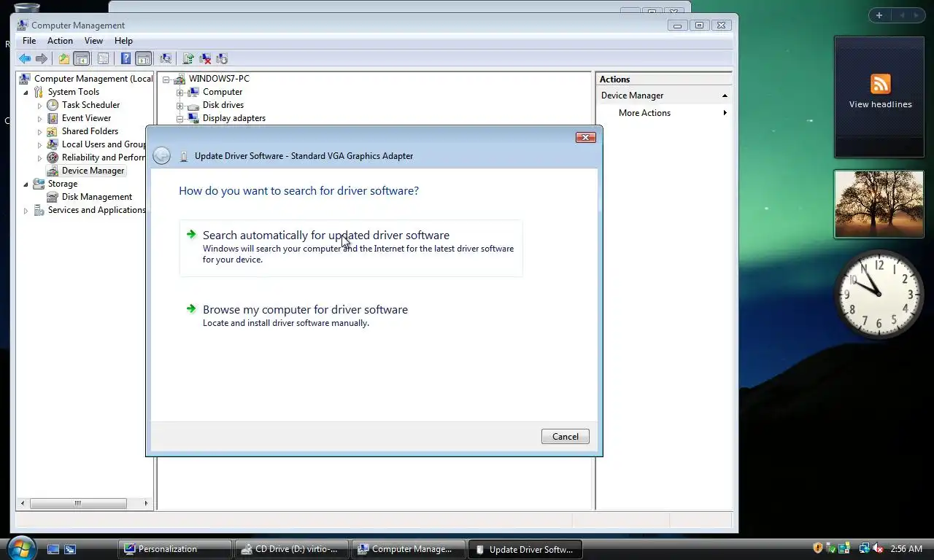Click the horizontal scrollbar thumb in the console tree
Image resolution: width=934 pixels, height=560 pixels.
[x=78, y=503]
